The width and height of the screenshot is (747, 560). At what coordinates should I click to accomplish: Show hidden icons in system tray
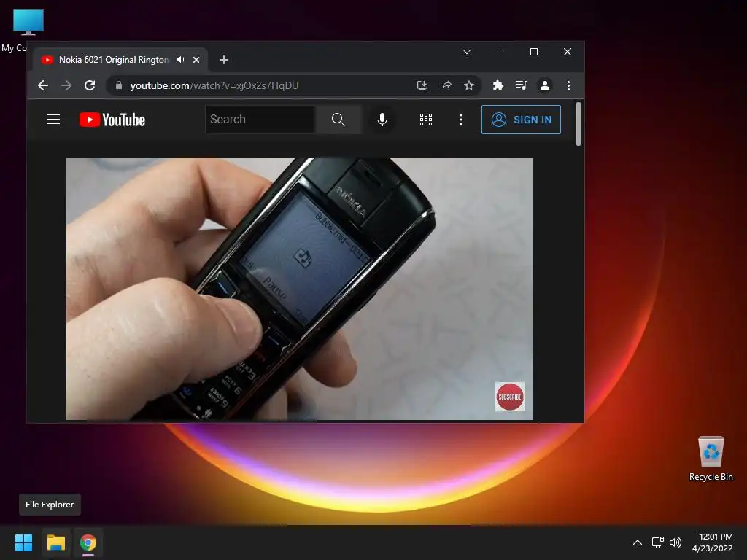[638, 542]
